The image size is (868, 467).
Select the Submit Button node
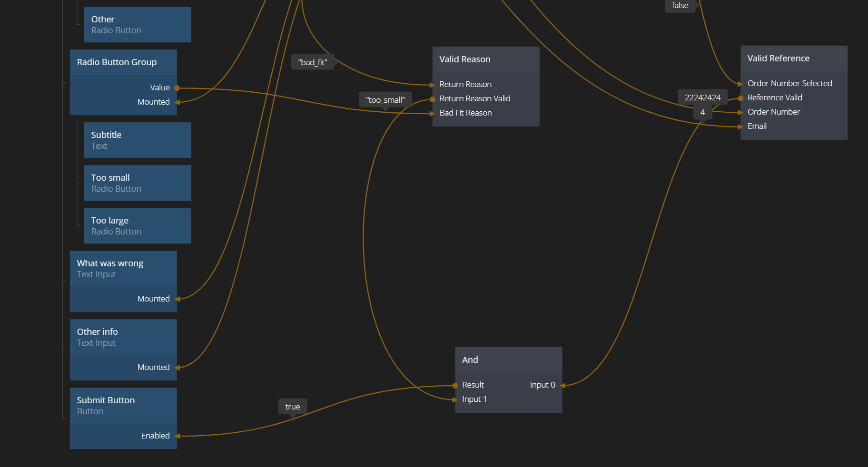point(123,406)
